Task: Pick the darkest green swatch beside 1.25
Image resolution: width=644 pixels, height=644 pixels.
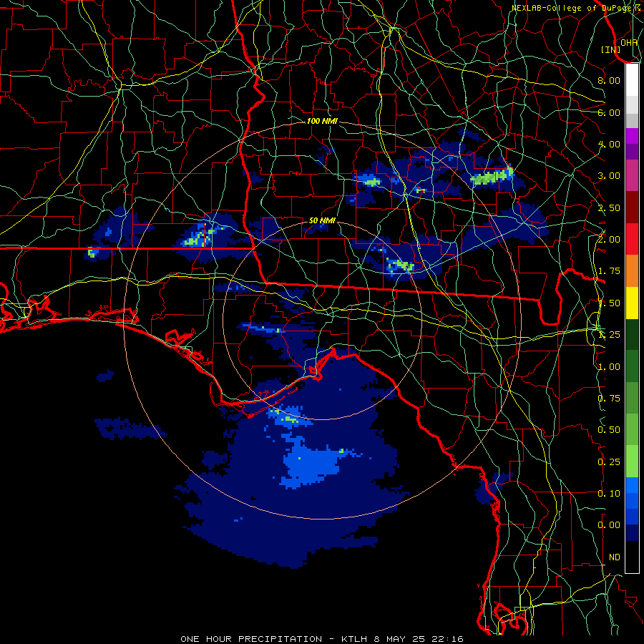Action: point(632,335)
